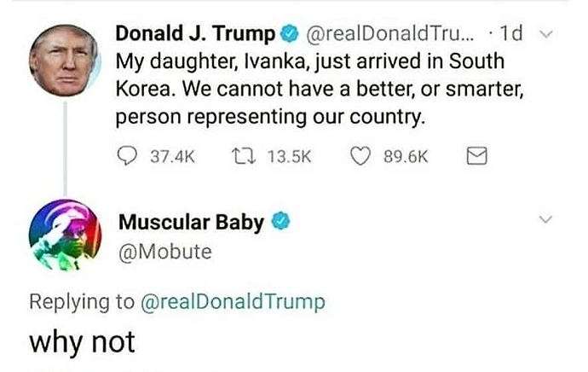Click the Donald J. Trump display name
Viewport: 588px width, 372px height.
(x=195, y=34)
